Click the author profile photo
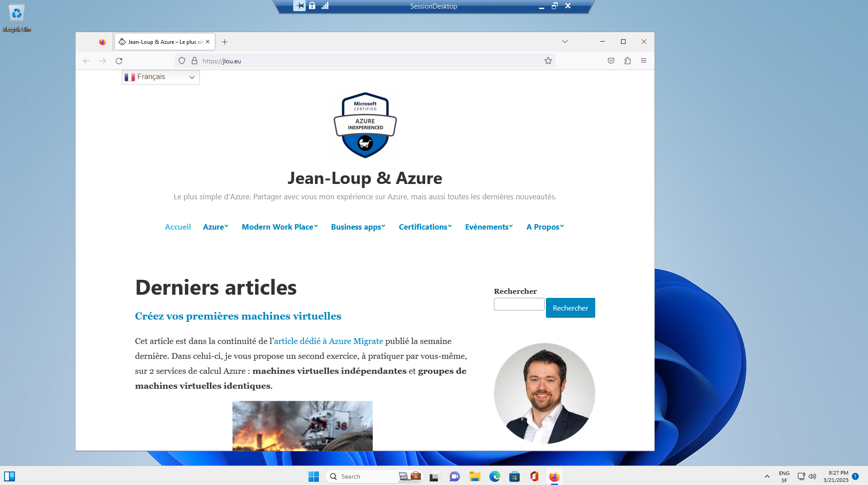This screenshot has height=485, width=868. click(x=544, y=393)
